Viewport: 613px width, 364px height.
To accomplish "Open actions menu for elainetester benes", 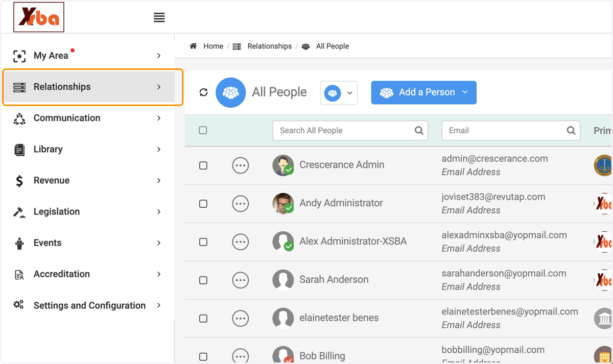I will 241,319.
